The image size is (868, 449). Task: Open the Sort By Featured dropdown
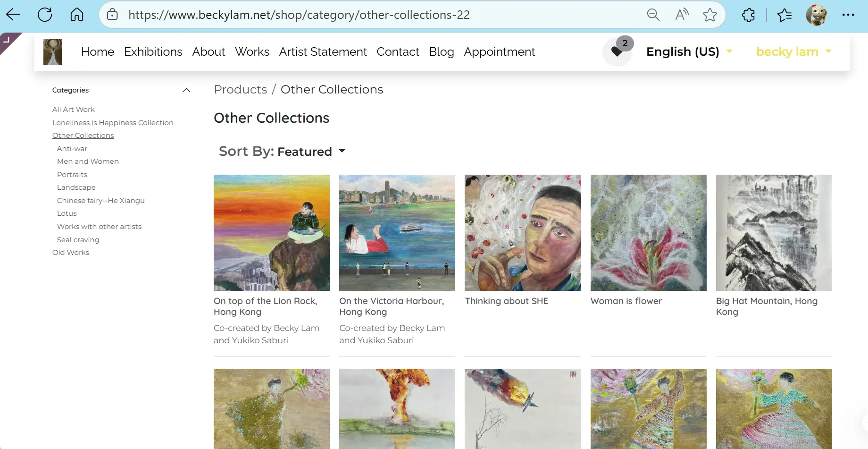coord(282,152)
